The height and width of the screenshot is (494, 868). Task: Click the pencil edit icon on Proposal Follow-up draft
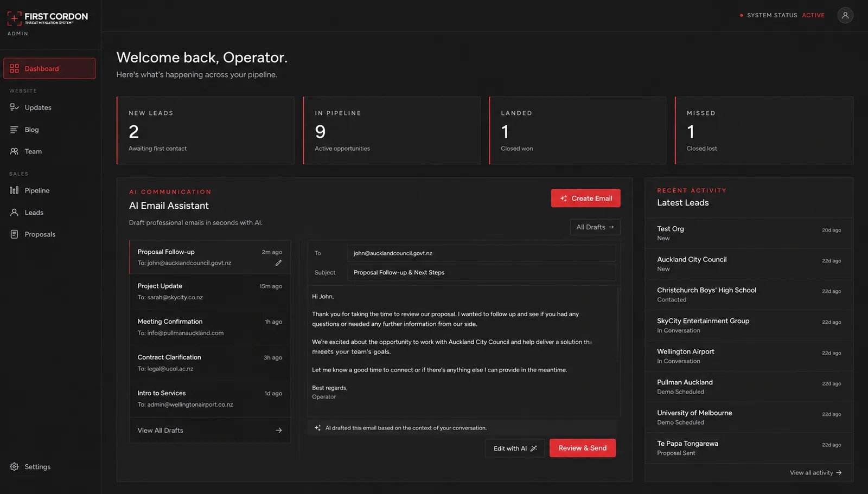tap(278, 263)
